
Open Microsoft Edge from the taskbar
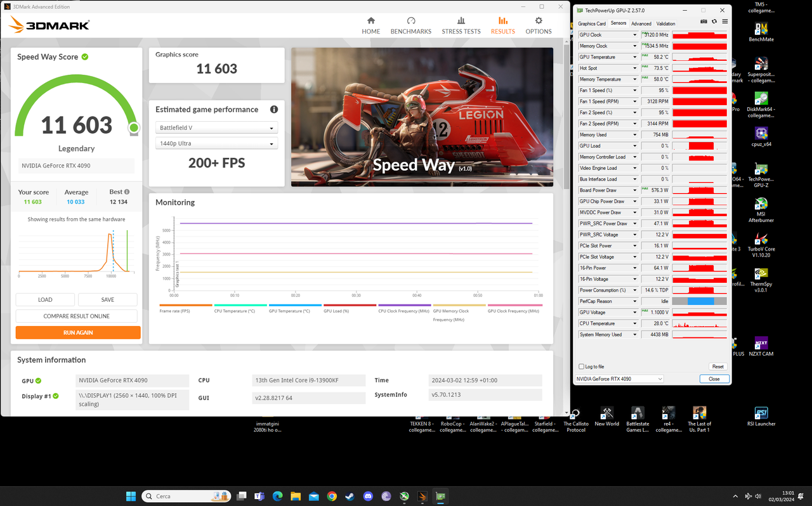coord(277,496)
